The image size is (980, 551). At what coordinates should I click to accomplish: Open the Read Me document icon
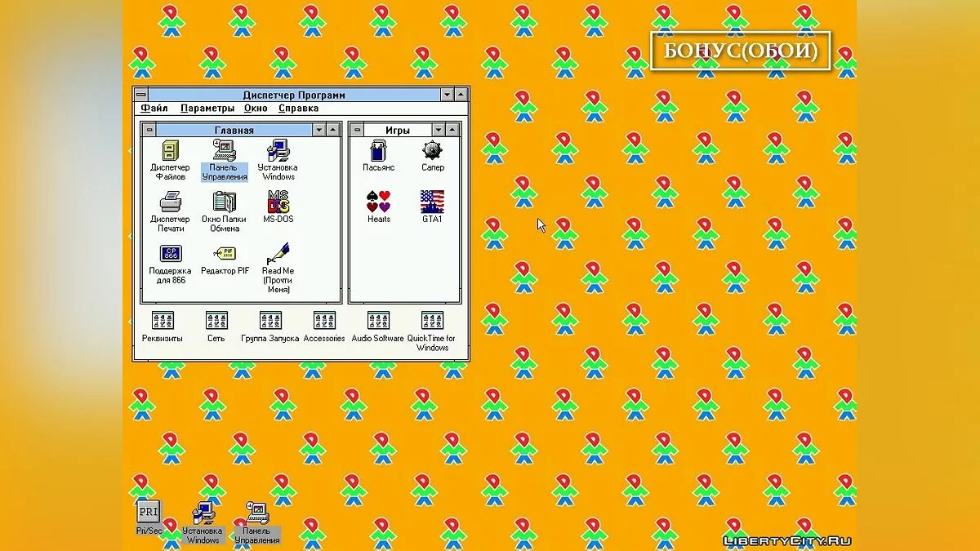[278, 254]
